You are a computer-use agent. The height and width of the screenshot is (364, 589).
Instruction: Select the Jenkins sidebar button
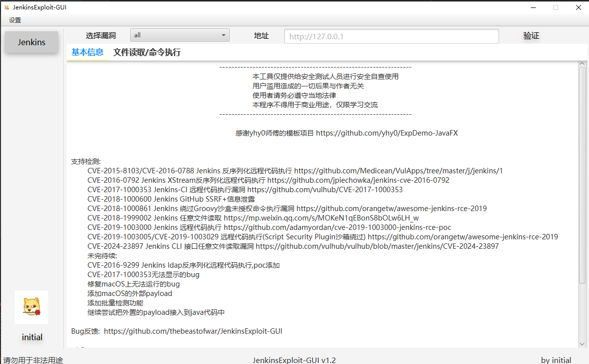31,42
